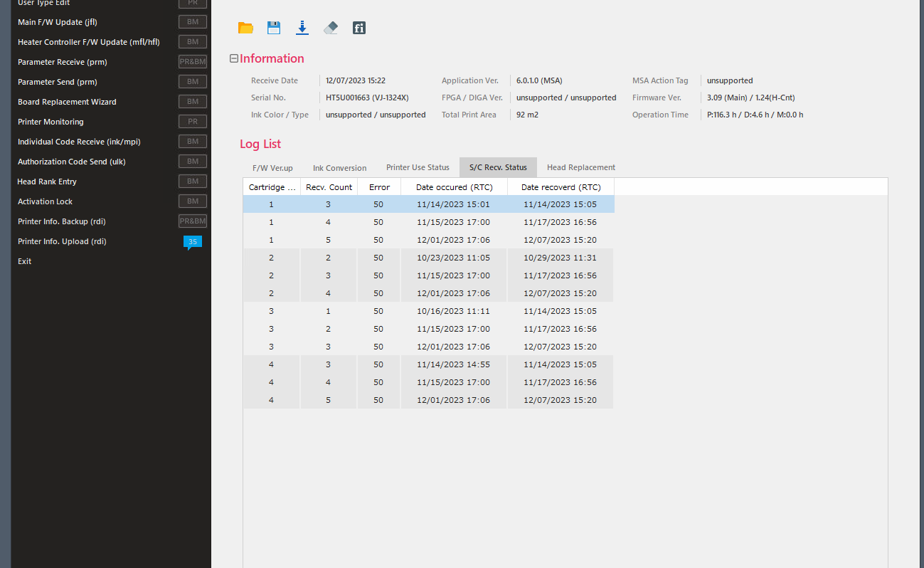924x568 pixels.
Task: Open Printer Monitoring
Action: 51,122
